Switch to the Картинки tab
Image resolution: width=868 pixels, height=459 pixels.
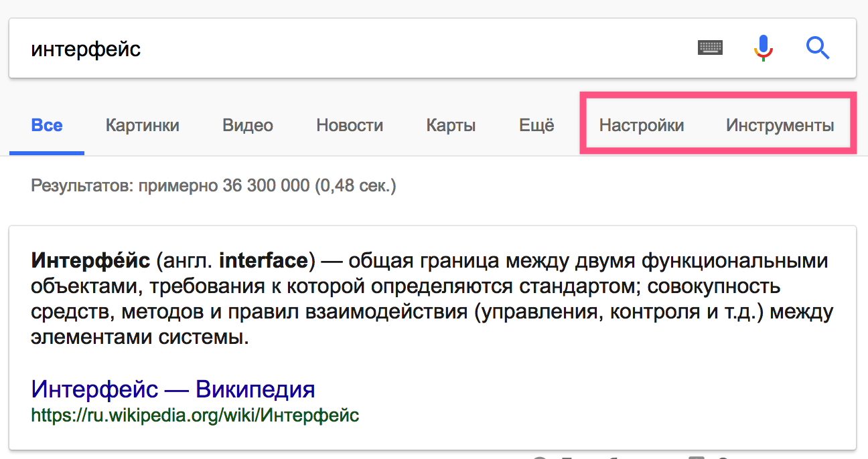point(142,126)
